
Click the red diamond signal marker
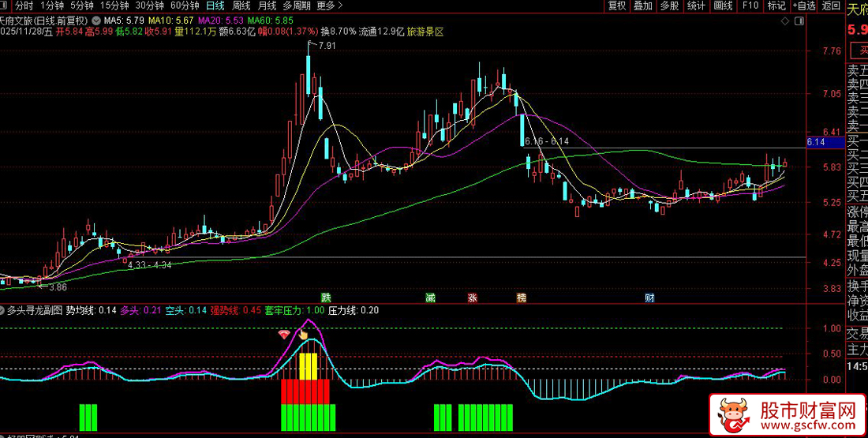click(284, 335)
